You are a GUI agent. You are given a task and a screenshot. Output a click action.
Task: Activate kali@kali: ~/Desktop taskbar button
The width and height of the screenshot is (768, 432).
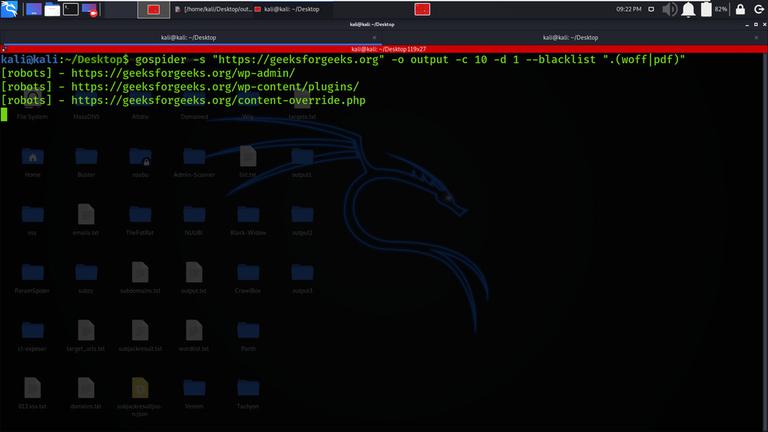(x=287, y=9)
